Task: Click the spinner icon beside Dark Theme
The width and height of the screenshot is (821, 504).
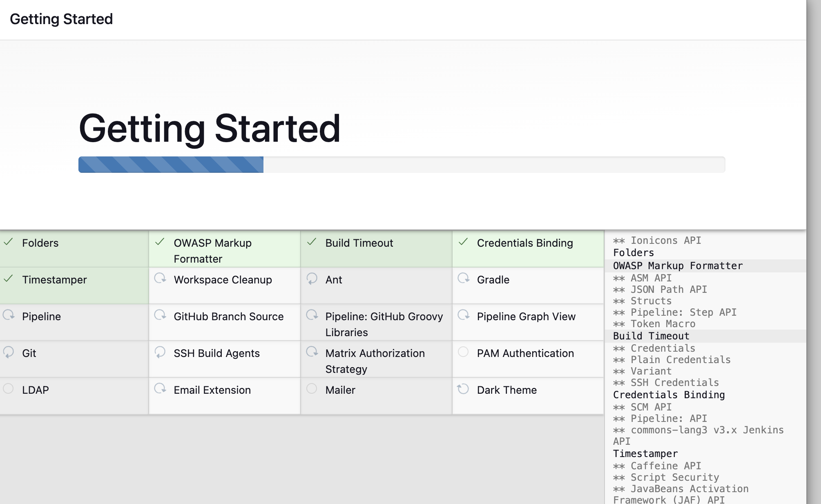Action: tap(463, 389)
